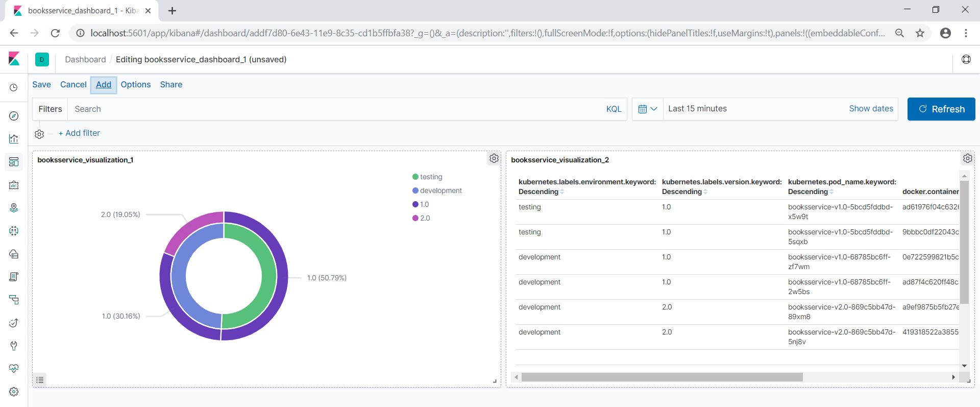980x407 pixels.
Task: Open panel options gear for booksservice_visualization_2
Action: pyautogui.click(x=967, y=158)
